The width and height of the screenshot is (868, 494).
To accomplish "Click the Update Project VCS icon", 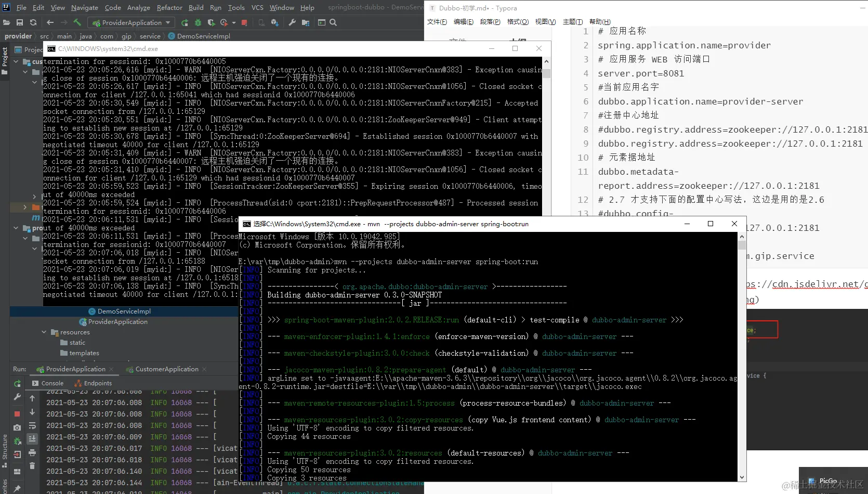I will (x=275, y=22).
